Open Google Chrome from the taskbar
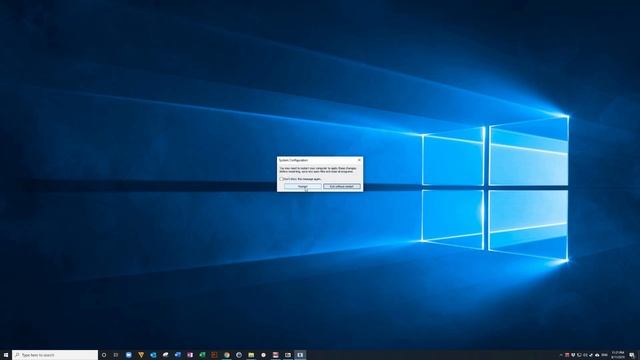The height and width of the screenshot is (360, 640). tap(227, 355)
